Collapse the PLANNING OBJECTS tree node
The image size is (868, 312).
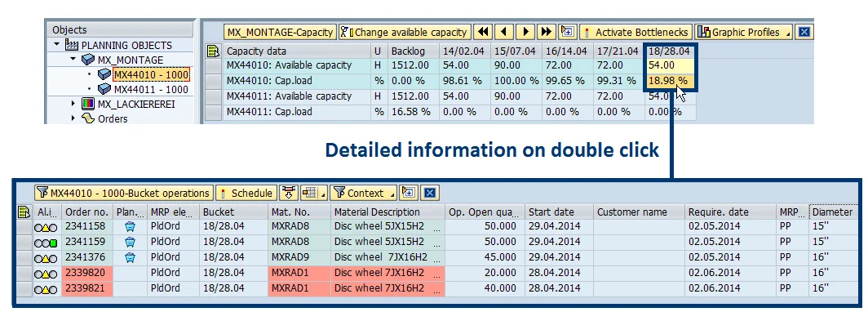coord(56,44)
